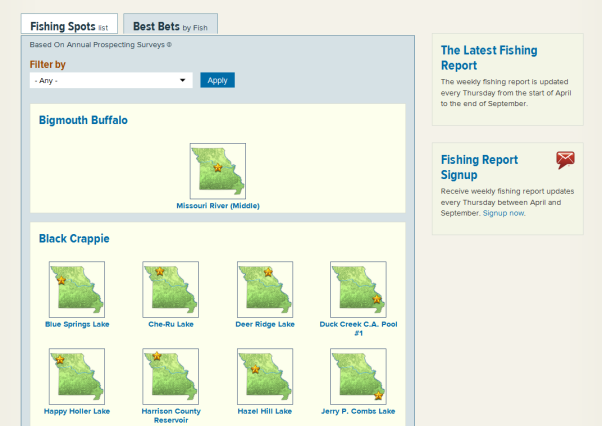Image resolution: width=602 pixels, height=426 pixels.
Task: Open the Bigmouth Buffalo heading link
Action: coord(83,120)
